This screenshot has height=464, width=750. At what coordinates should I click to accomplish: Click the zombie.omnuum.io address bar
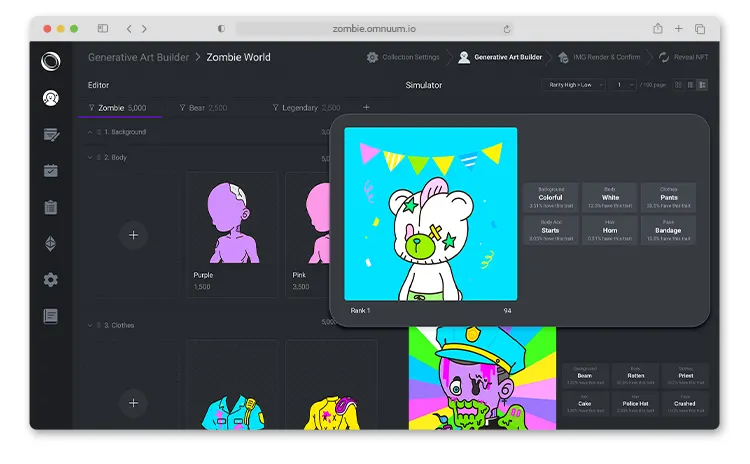point(374,29)
